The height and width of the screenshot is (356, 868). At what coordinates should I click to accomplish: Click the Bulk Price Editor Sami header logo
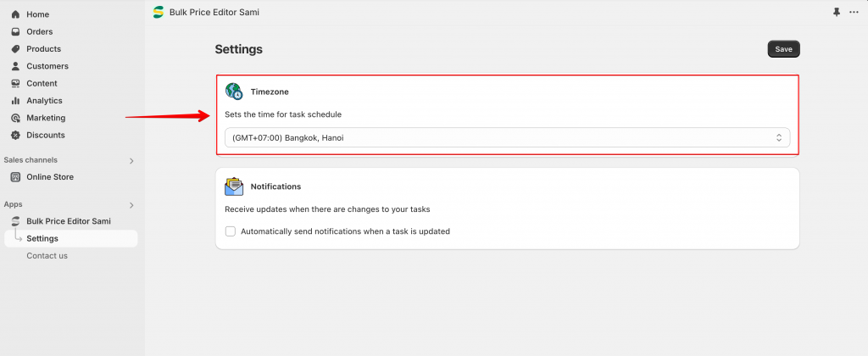[x=159, y=12]
